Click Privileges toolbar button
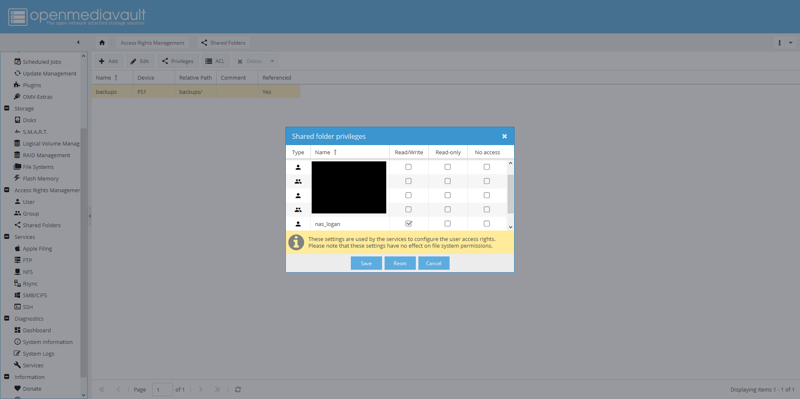This screenshot has height=399, width=800. click(x=178, y=61)
